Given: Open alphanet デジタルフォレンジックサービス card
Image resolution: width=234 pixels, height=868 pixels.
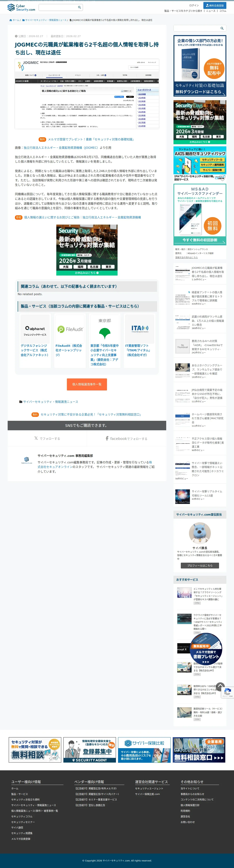Looking at the screenshot, I should tap(35, 340).
